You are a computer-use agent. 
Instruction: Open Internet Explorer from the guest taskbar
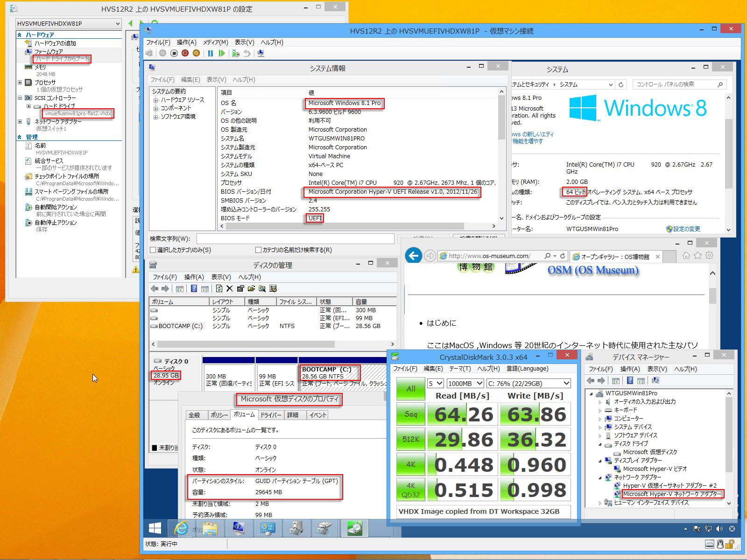tap(181, 528)
